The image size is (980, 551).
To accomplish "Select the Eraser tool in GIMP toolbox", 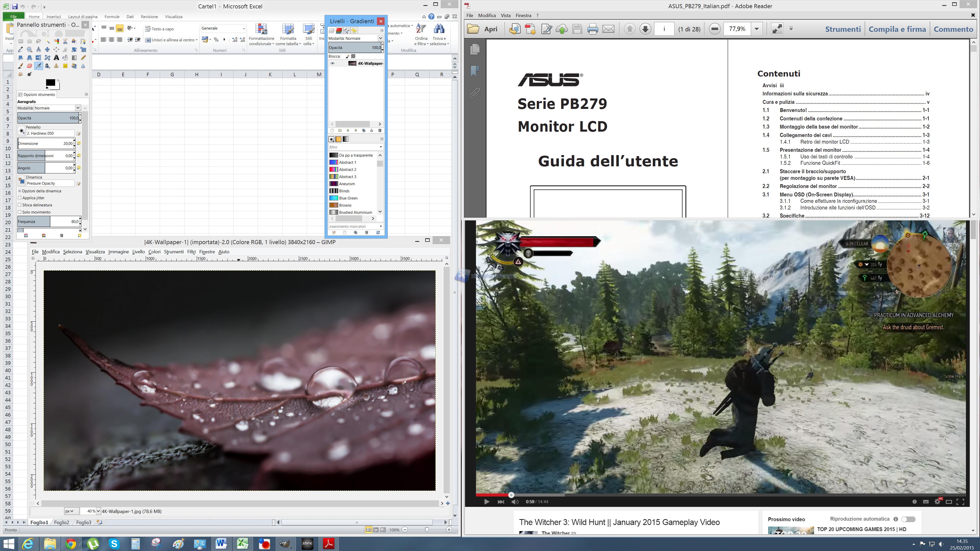I will coord(29,66).
